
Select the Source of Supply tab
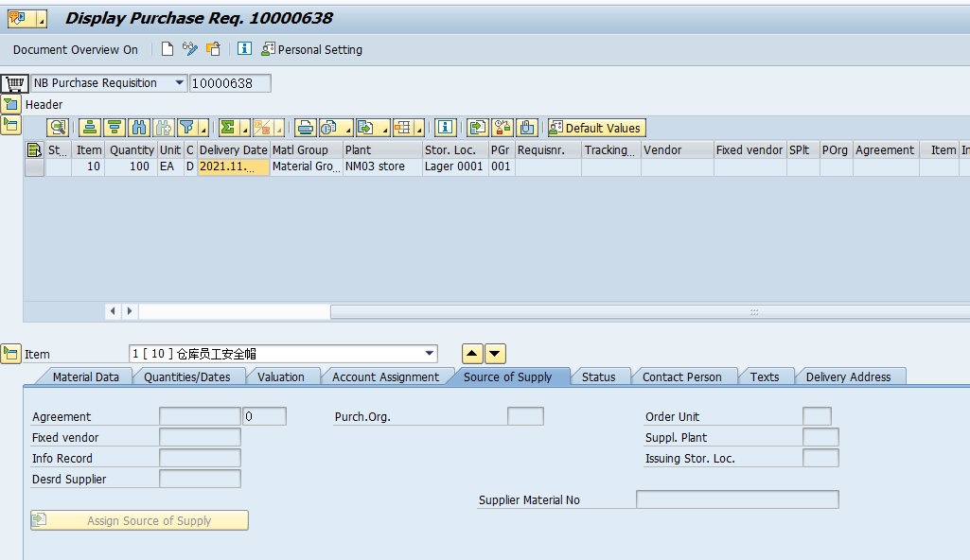point(507,376)
